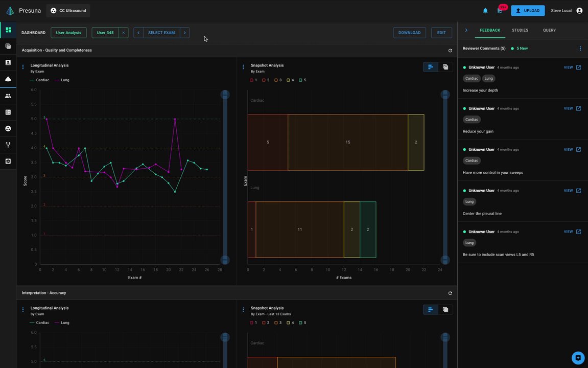This screenshot has width=588, height=368.
Task: Refresh the Interpretation Accuracy section
Action: [450, 293]
